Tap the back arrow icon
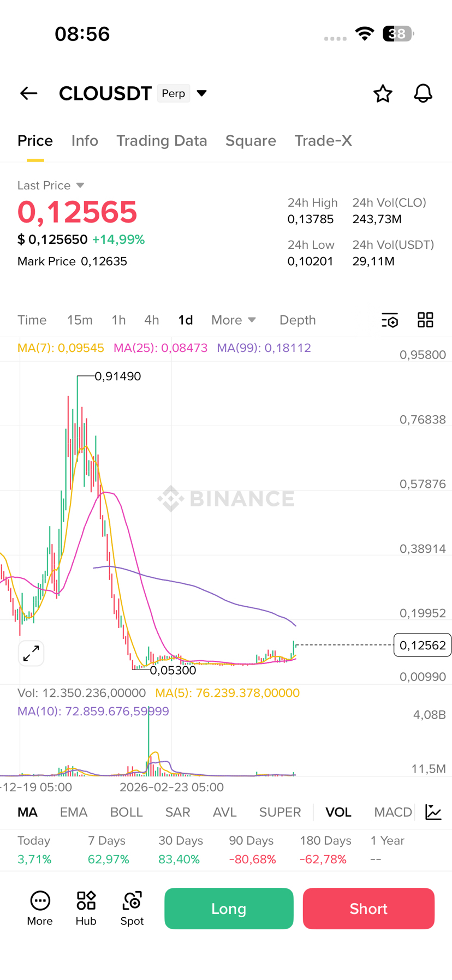Screen dimensions: 452x980 (28, 93)
